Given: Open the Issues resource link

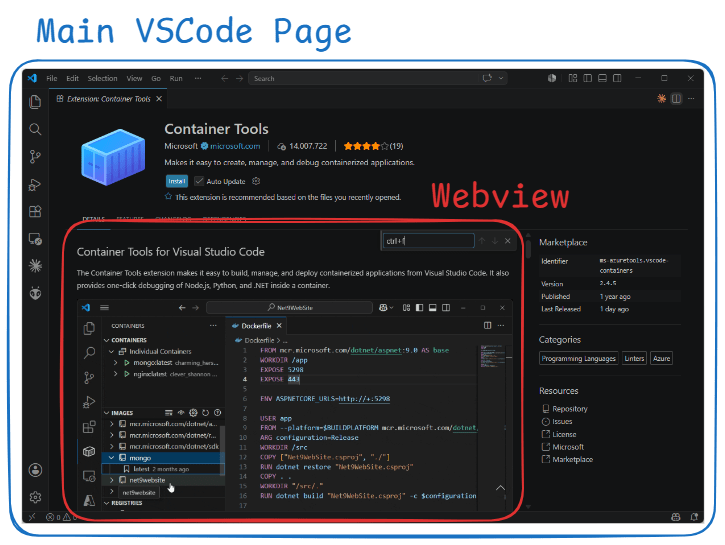Looking at the screenshot, I should coord(562,422).
